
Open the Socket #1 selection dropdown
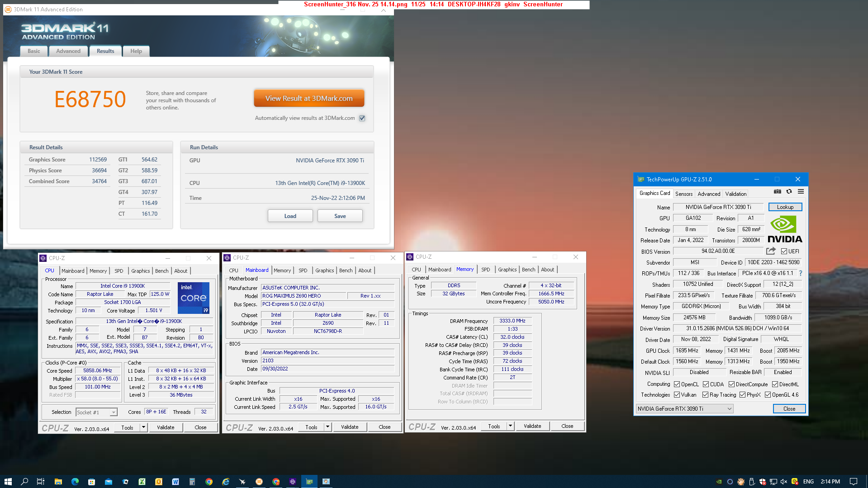pos(96,412)
